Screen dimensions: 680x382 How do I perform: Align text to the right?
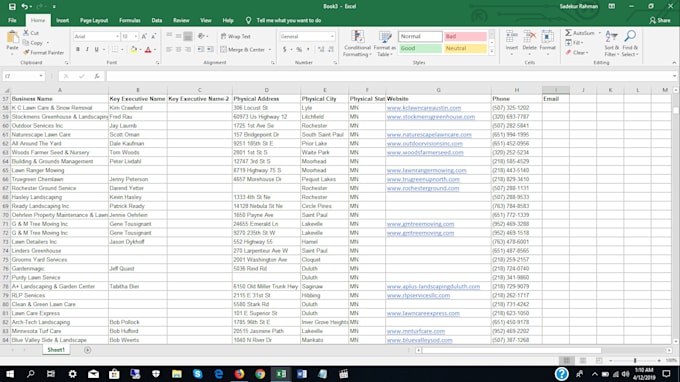tap(188, 49)
